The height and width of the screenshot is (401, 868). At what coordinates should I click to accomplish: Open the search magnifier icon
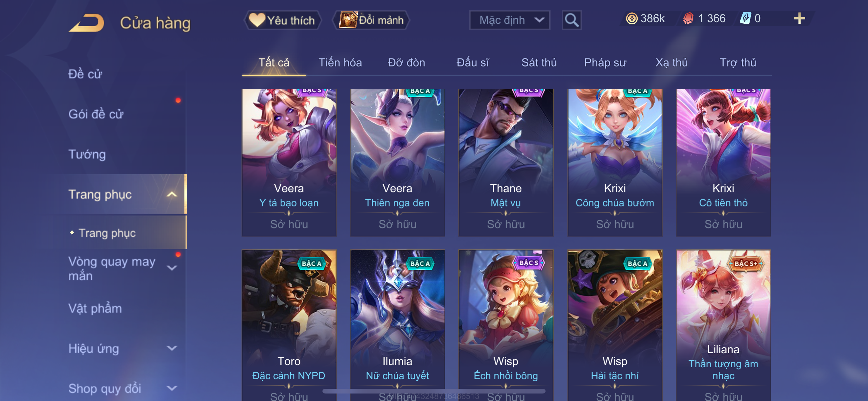[x=571, y=20]
